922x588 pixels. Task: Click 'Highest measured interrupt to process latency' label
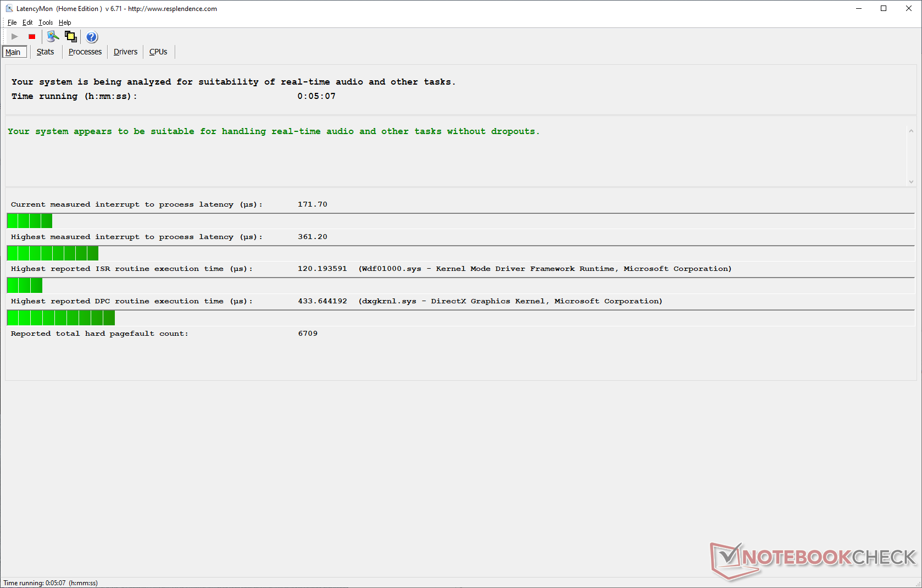pos(137,237)
